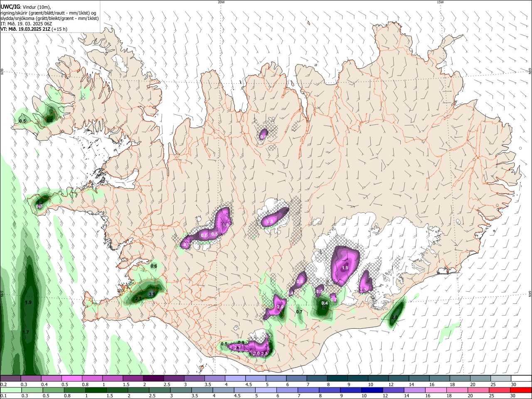Click the 1.9 rain value over the western ocean
The image size is (532, 399).
tap(28, 302)
